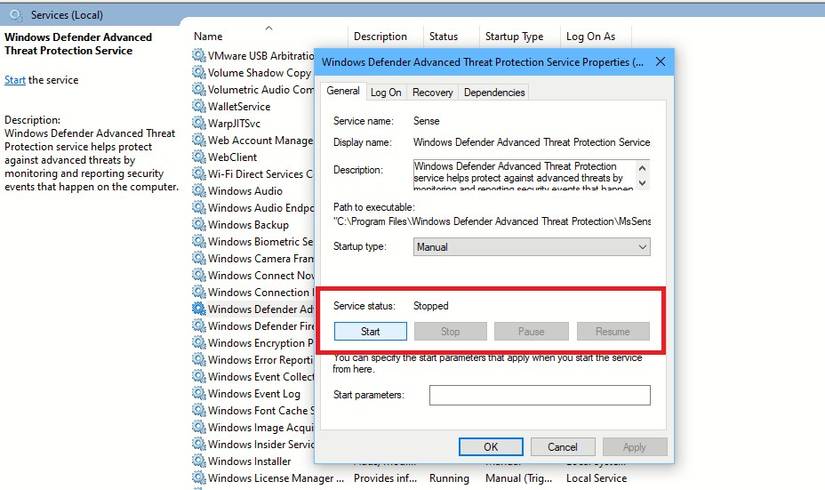Viewport: 825px width, 490px height.
Task: Click the Windows Font Cache gear icon
Action: pos(199,410)
